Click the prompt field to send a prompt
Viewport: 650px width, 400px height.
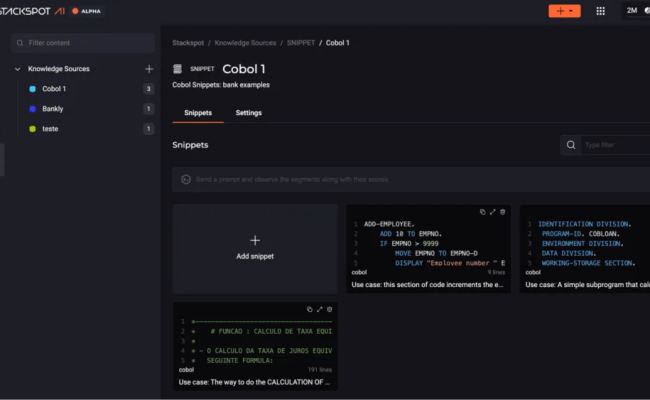point(411,179)
